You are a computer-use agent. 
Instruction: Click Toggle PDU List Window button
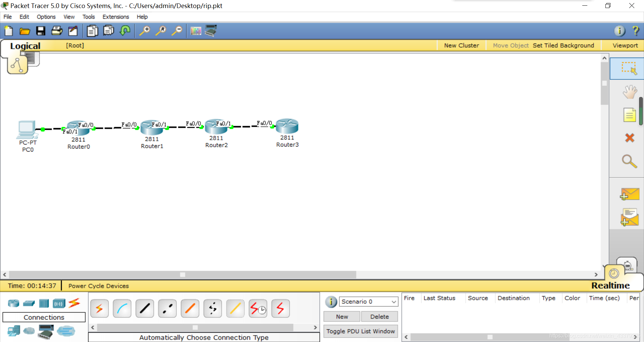click(361, 331)
